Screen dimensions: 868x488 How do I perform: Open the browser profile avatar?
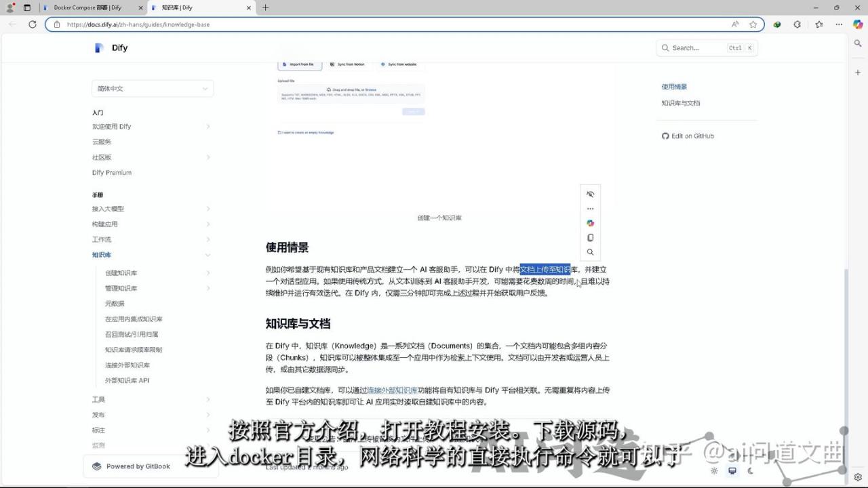pyautogui.click(x=10, y=7)
